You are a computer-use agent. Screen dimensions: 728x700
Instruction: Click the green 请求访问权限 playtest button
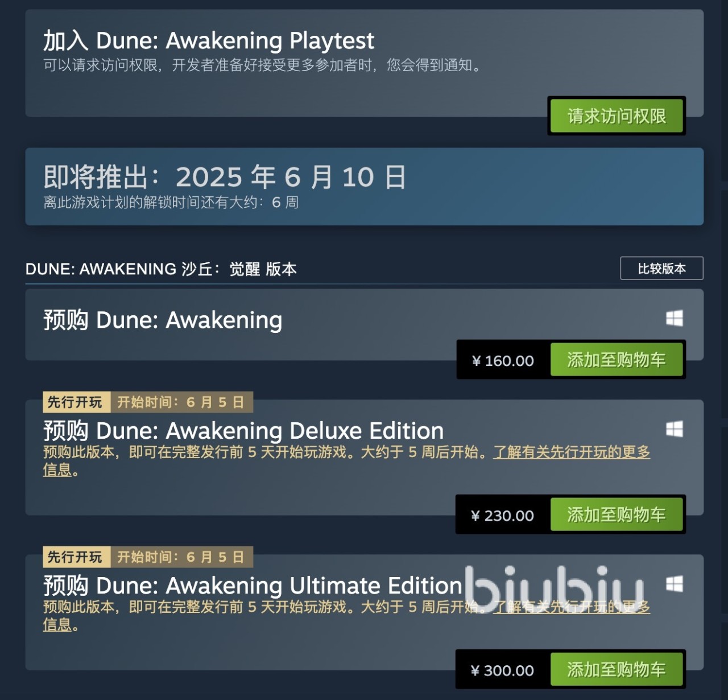click(617, 116)
